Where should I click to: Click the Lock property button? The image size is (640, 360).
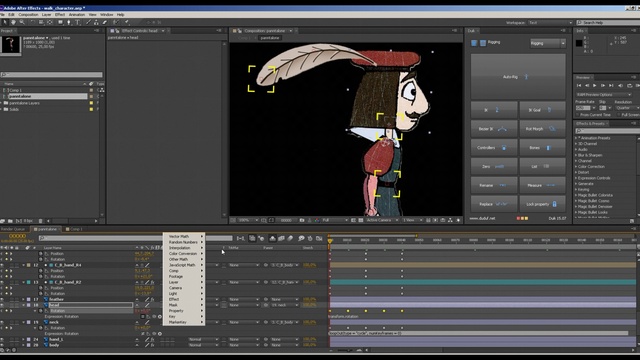click(542, 204)
